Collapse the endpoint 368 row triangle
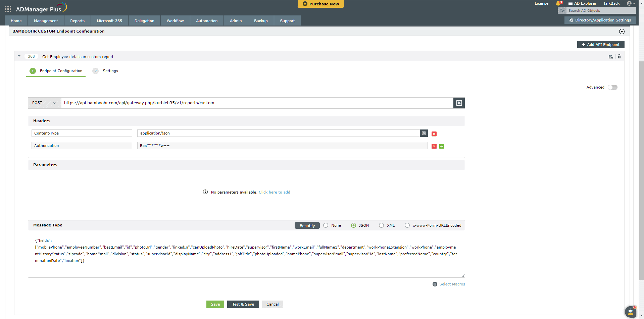This screenshot has width=644, height=319. tap(19, 56)
